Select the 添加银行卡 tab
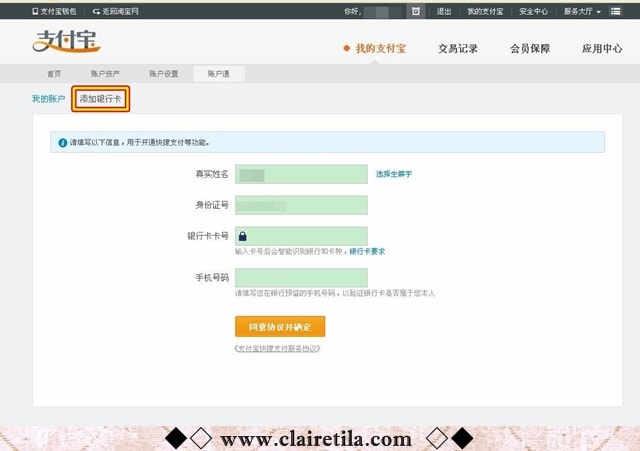Image resolution: width=640 pixels, height=451 pixels. pos(101,99)
